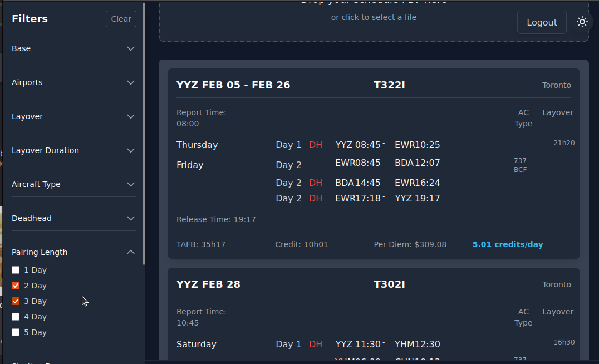
Task: Open the Layover filter chevron
Action: [131, 116]
